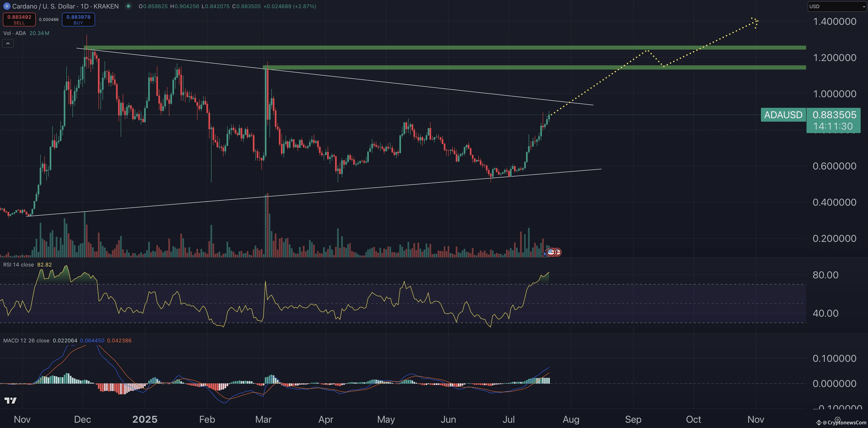Screen dimensions: 868x428
Task: Click the 0.400000 price axis label
Action: [834, 202]
